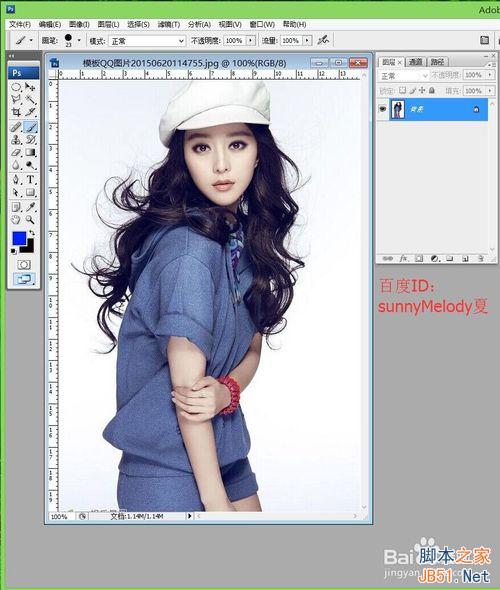
Task: Activate the Eyedropper tool
Action: click(x=30, y=207)
